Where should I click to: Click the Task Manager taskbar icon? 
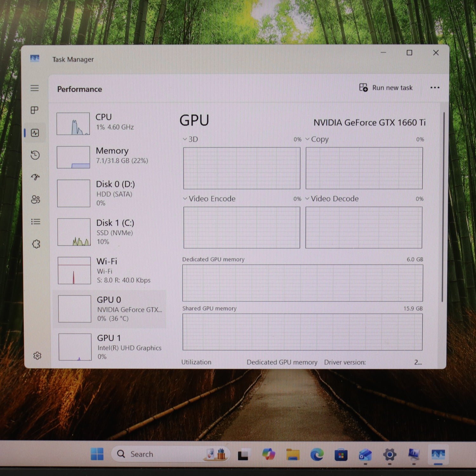click(x=438, y=455)
